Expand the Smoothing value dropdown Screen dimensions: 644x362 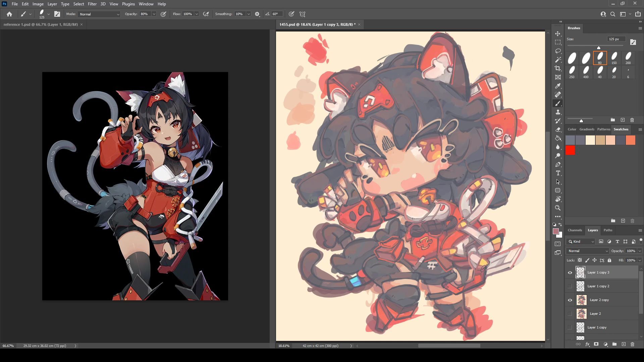tap(249, 14)
